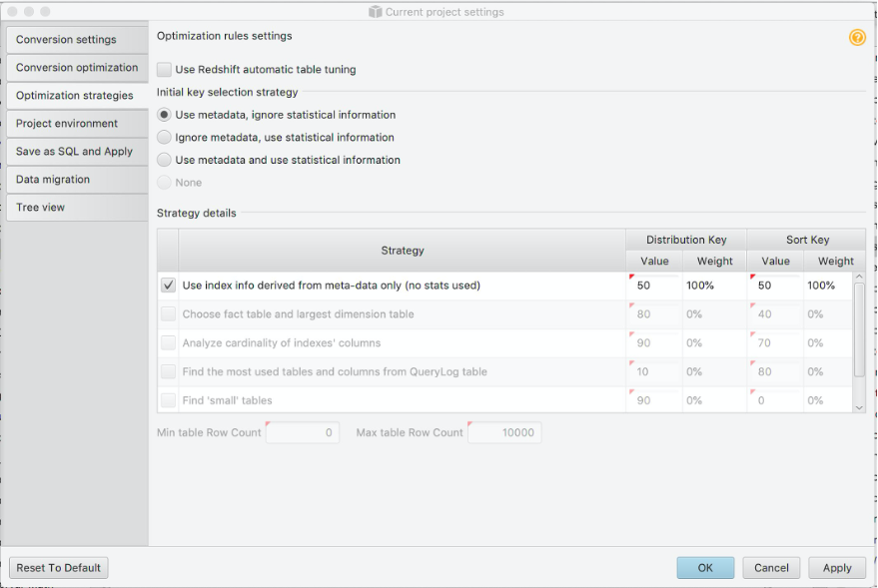
Task: Open the Data migration tab
Action: point(77,180)
